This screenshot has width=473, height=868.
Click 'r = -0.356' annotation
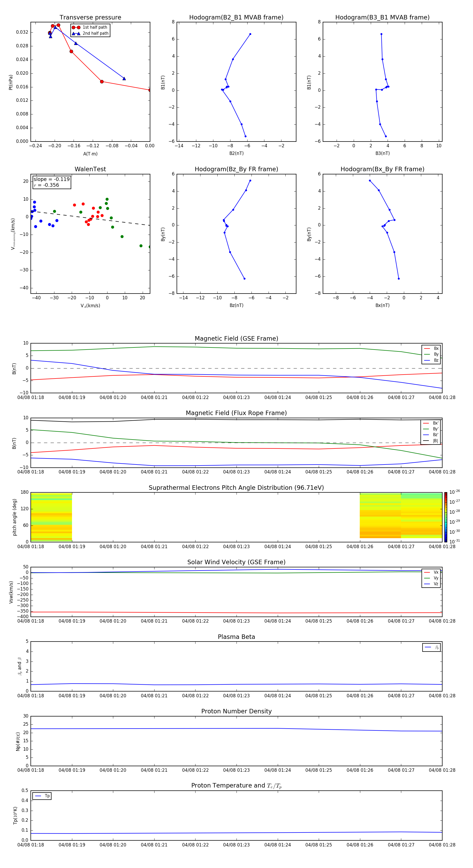click(x=47, y=185)
